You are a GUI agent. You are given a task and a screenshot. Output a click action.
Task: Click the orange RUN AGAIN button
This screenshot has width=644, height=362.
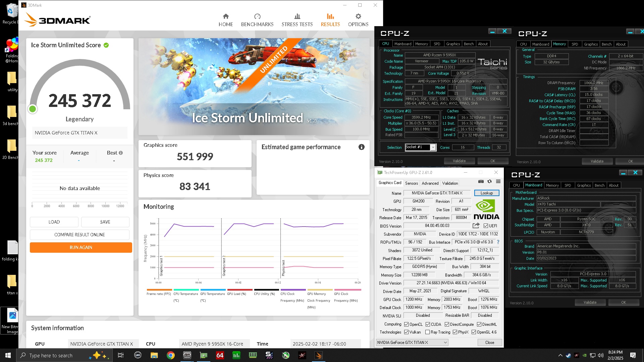click(x=81, y=247)
